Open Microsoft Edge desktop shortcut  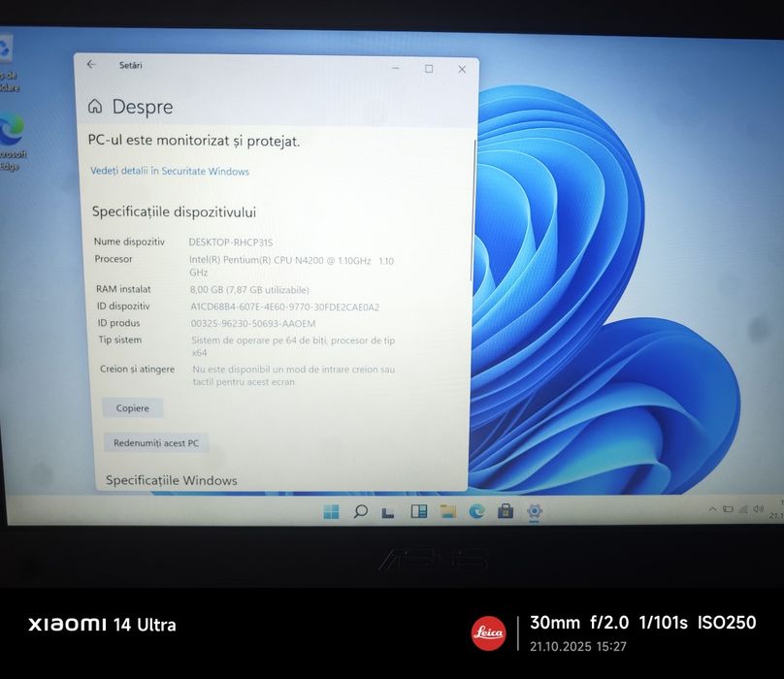coord(11,143)
